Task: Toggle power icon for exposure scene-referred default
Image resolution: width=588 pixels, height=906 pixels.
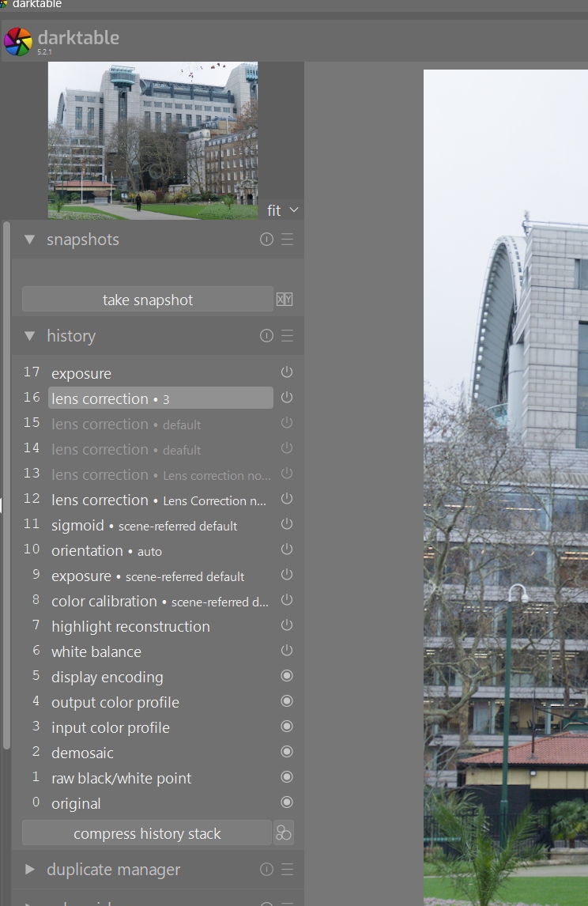Action: 286,575
